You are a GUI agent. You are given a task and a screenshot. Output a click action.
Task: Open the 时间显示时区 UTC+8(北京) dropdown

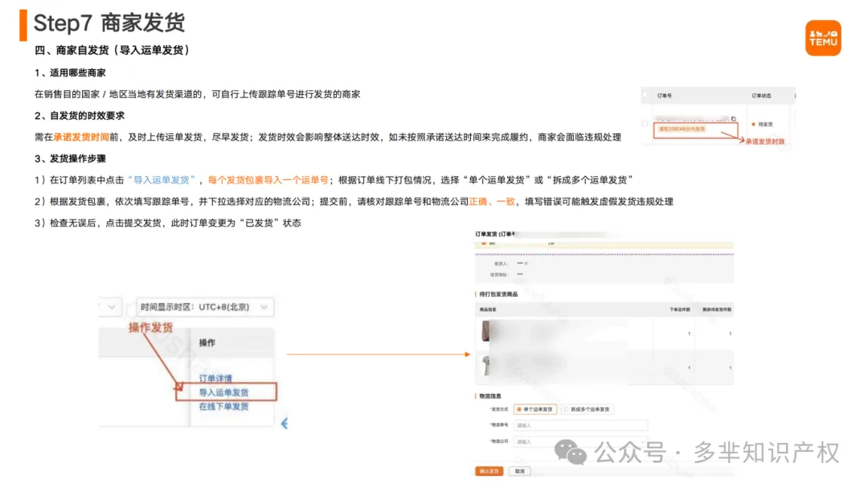tap(205, 307)
